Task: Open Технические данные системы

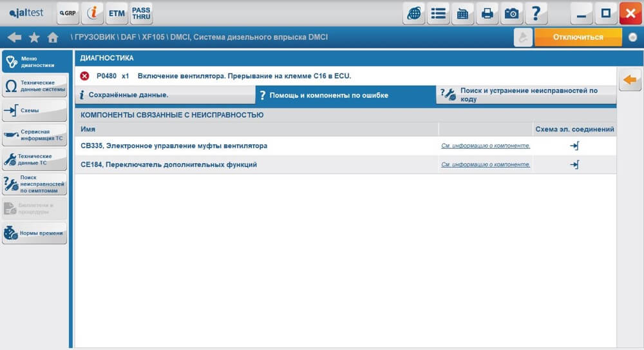Action: tap(35, 86)
